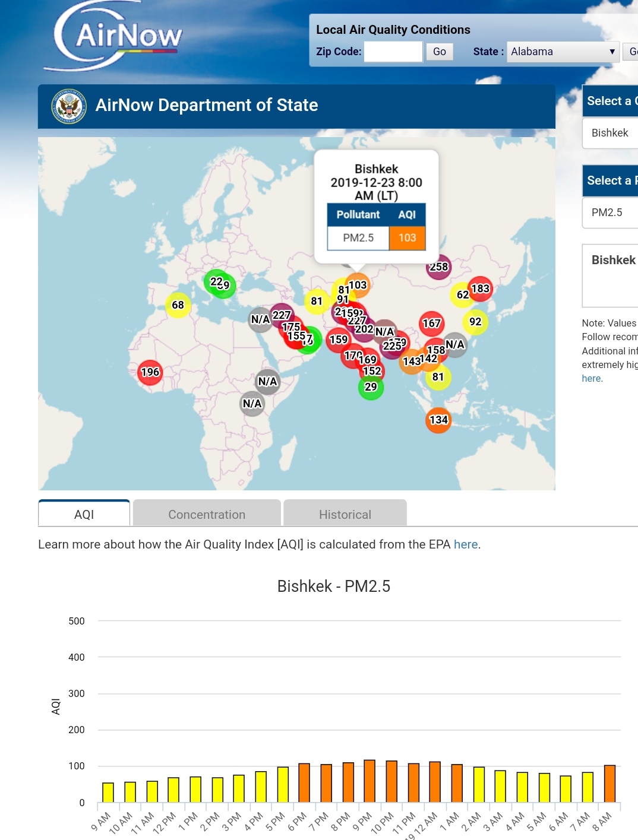
Task: Follow the EPA 'here' link about AQI
Action: click(x=465, y=544)
